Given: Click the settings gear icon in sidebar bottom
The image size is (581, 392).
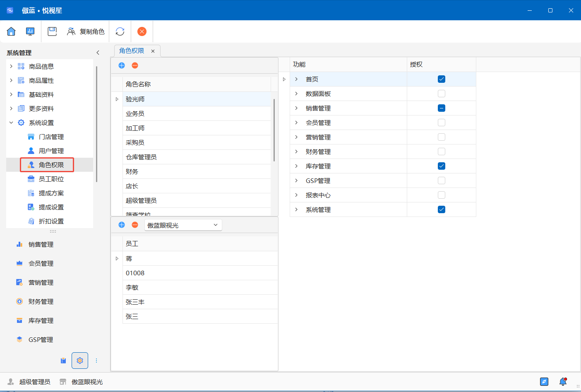Looking at the screenshot, I should pos(80,361).
